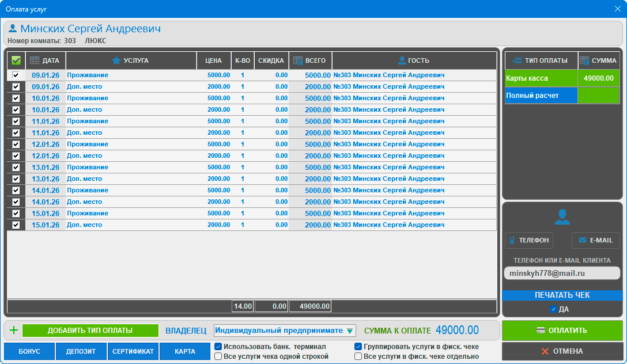Click the client email input field

[562, 274]
